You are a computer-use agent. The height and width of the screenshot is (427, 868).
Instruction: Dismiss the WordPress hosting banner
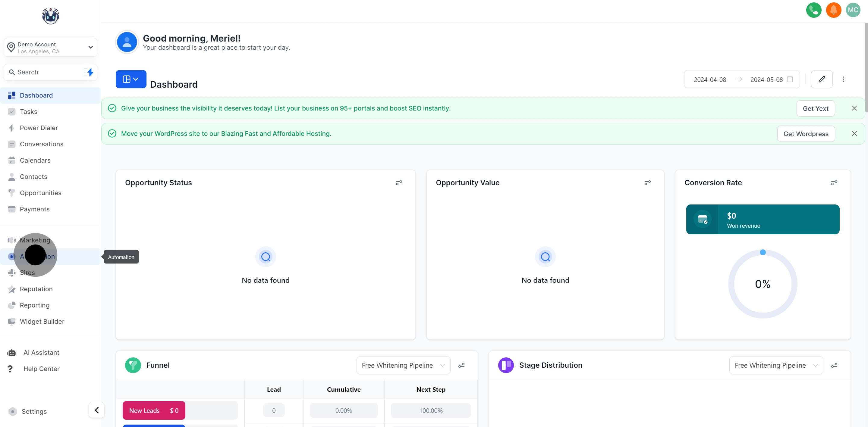(854, 133)
